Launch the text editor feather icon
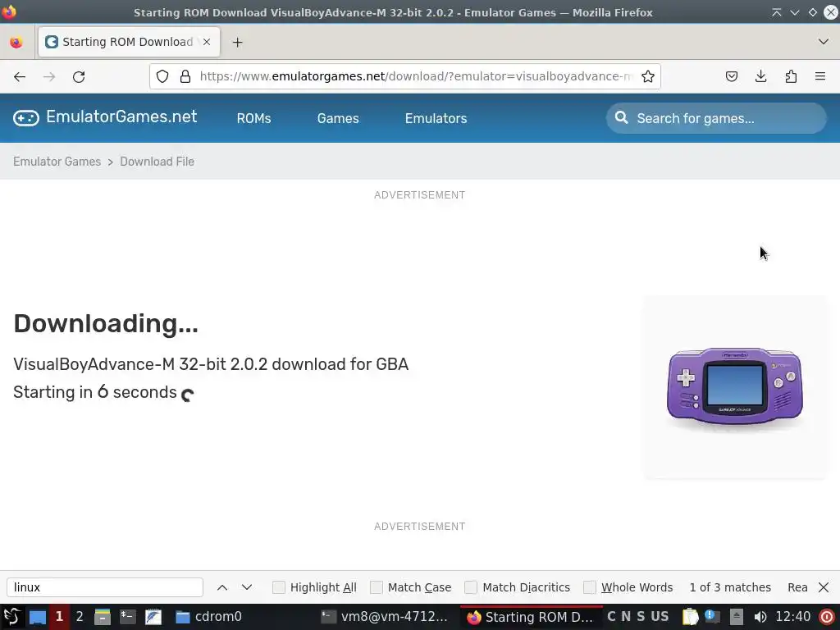Screen dimensions: 840x630 (153, 617)
